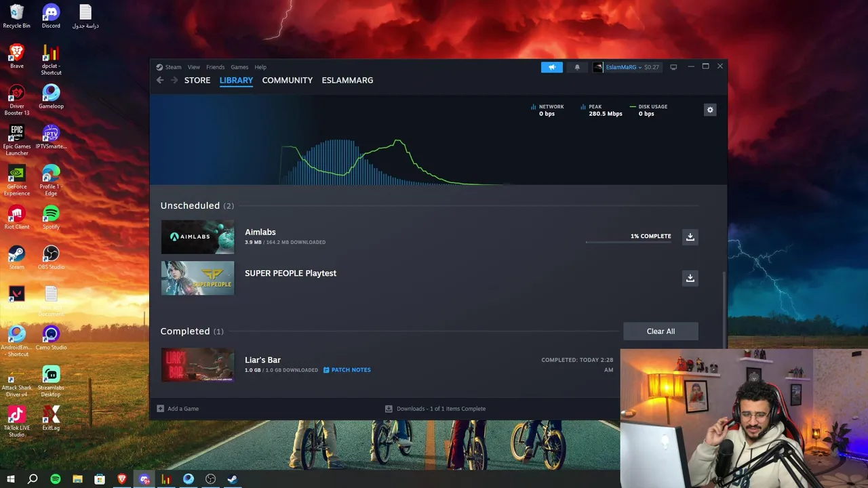Viewport: 868px width, 488px height.
Task: Go back with Steam's left arrow
Action: tap(160, 80)
